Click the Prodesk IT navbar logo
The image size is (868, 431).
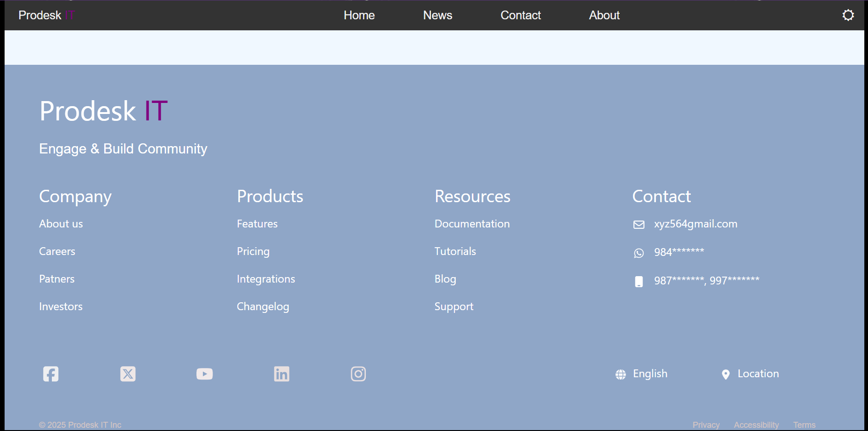(x=46, y=15)
